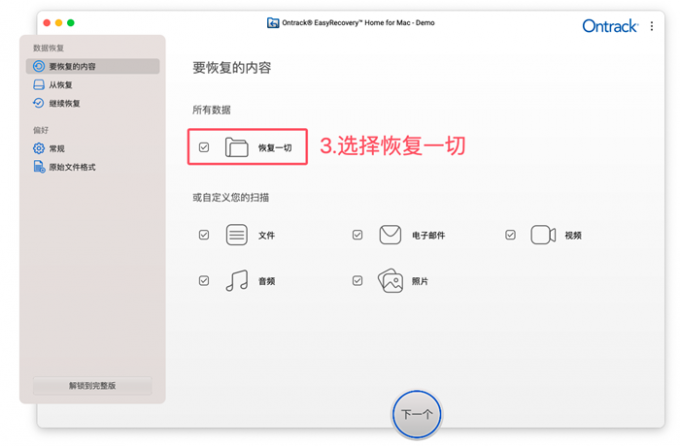Click the 视频 label

pyautogui.click(x=573, y=235)
